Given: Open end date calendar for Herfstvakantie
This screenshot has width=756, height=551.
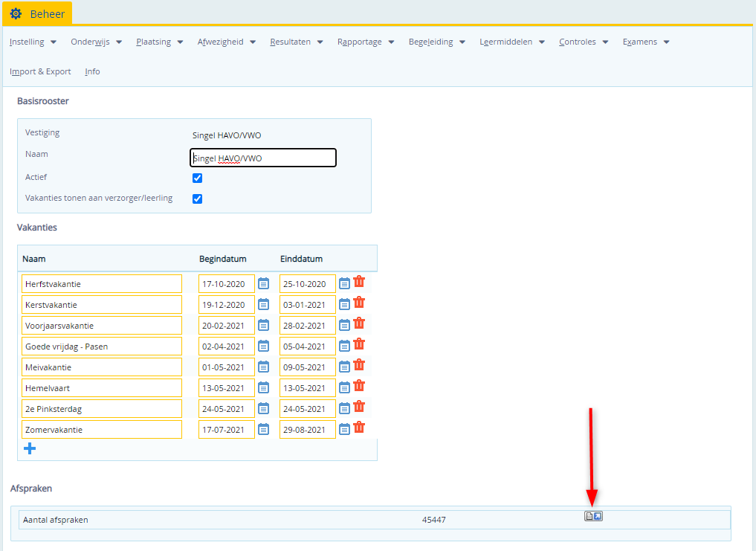Looking at the screenshot, I should [x=344, y=284].
